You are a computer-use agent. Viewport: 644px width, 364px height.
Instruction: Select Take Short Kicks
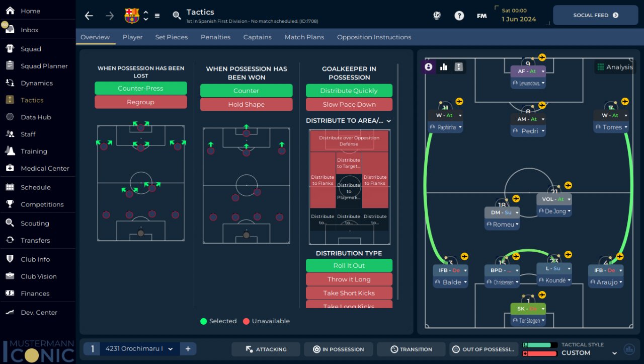(349, 293)
